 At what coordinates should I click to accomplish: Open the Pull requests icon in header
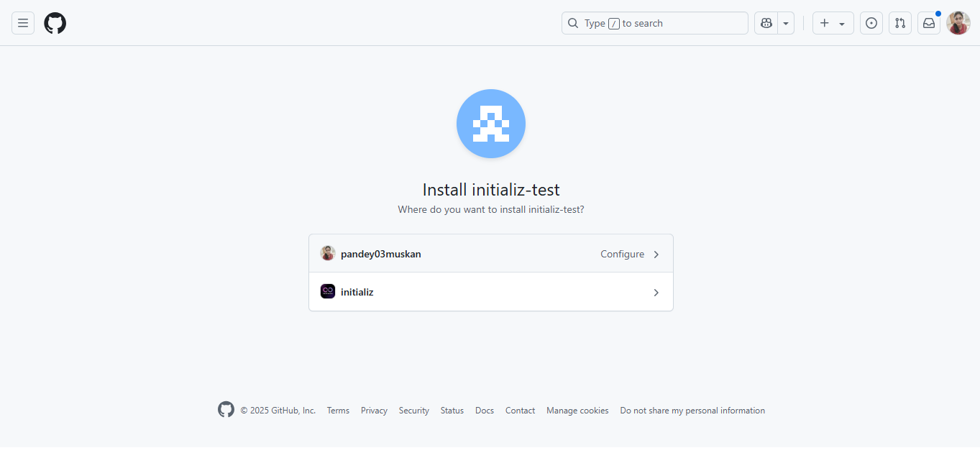(900, 23)
